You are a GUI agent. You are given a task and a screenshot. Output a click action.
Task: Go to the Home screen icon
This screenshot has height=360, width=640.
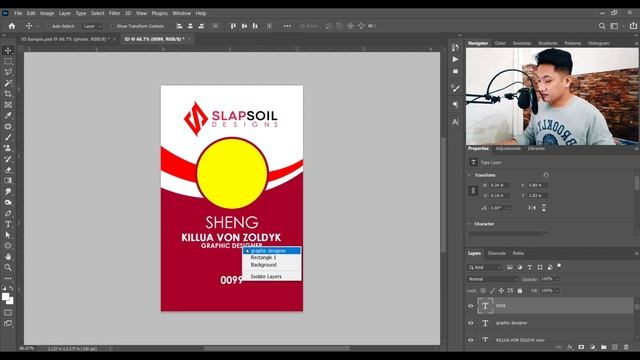click(x=12, y=26)
